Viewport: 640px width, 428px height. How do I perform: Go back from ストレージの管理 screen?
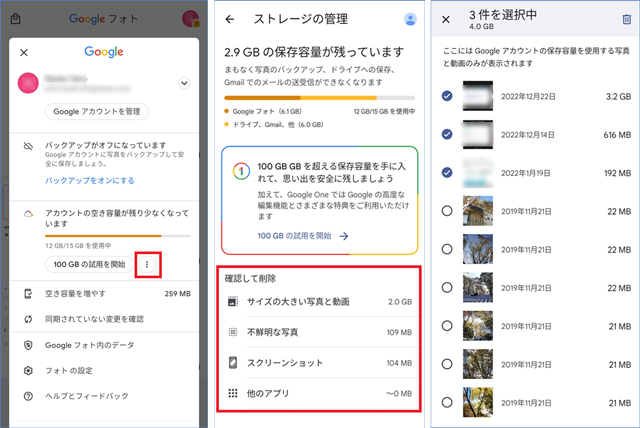click(230, 19)
